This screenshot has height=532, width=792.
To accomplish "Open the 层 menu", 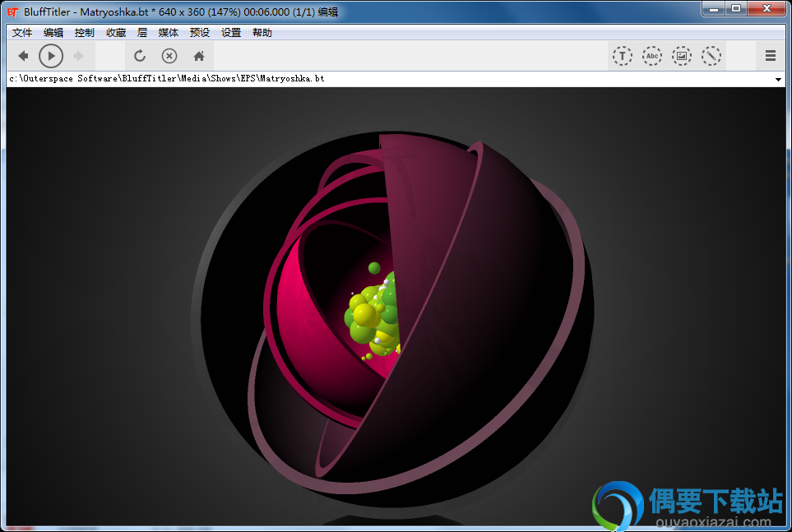I will tap(142, 33).
